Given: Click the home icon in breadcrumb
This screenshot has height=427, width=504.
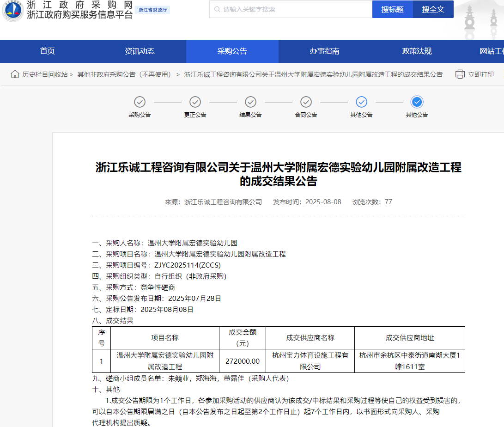Looking at the screenshot, I should pyautogui.click(x=15, y=74).
